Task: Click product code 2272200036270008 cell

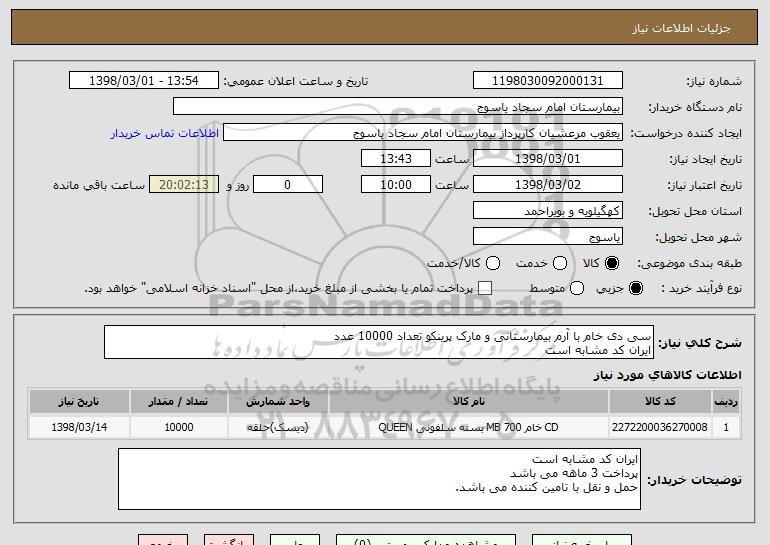Action: click(x=660, y=427)
